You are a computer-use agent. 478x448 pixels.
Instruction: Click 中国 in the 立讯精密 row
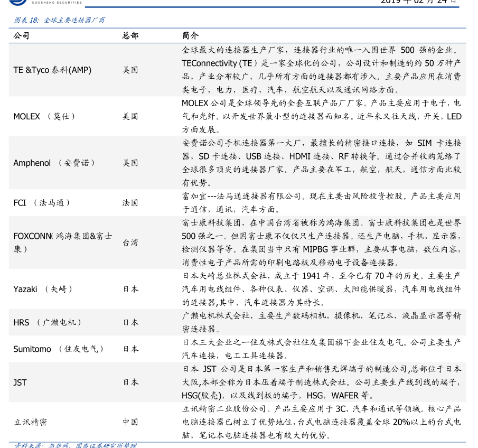tap(130, 422)
